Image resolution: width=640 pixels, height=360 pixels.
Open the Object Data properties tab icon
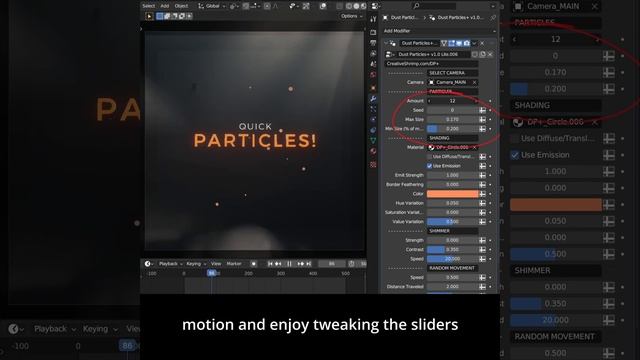[x=373, y=140]
